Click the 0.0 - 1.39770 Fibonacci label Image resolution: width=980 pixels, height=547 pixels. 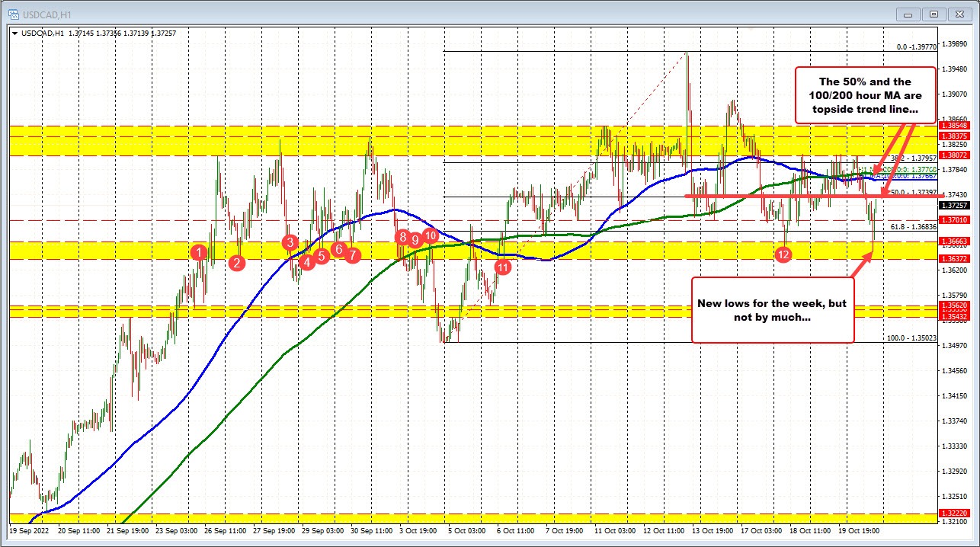click(917, 46)
